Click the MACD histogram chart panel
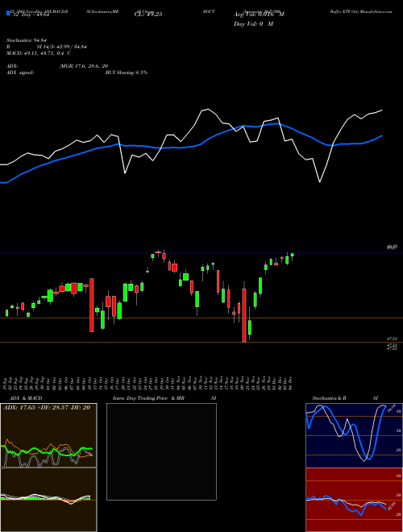This screenshot has height=532, width=403. [48, 500]
